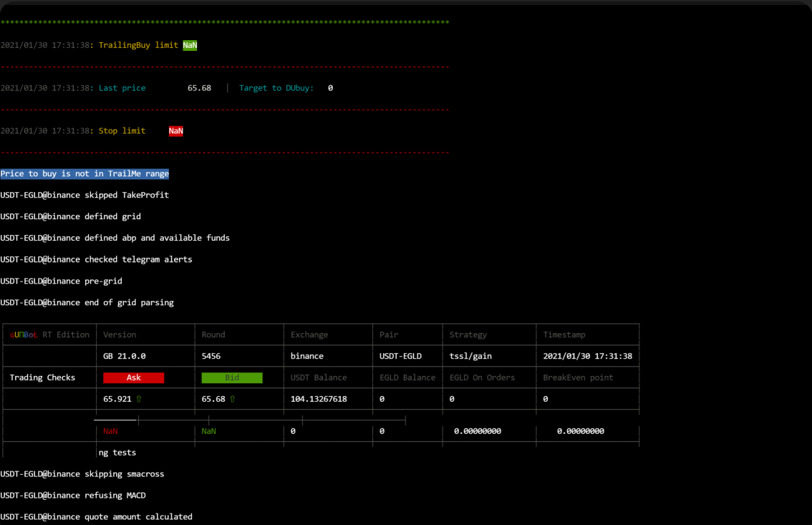Click table timestamp '2021/01/30 17:31:38'
812x525 pixels.
[x=587, y=356]
